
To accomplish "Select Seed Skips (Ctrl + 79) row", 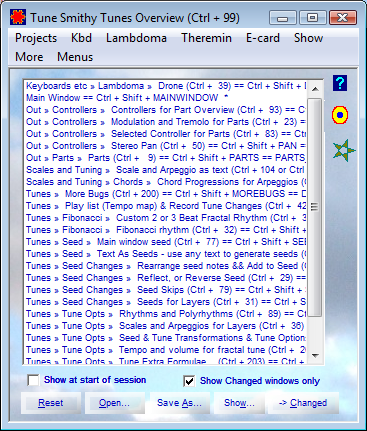I will point(166,290).
